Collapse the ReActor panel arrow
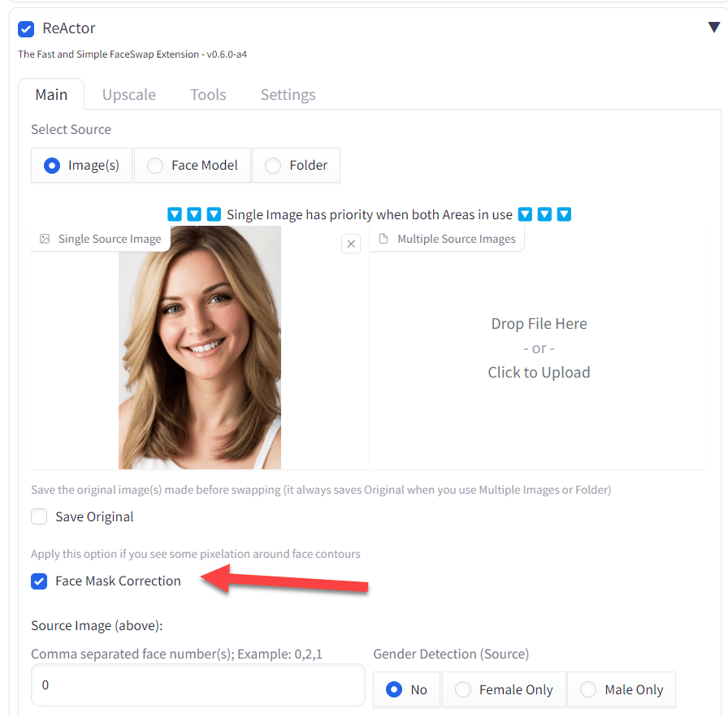The image size is (728, 717). pyautogui.click(x=714, y=28)
